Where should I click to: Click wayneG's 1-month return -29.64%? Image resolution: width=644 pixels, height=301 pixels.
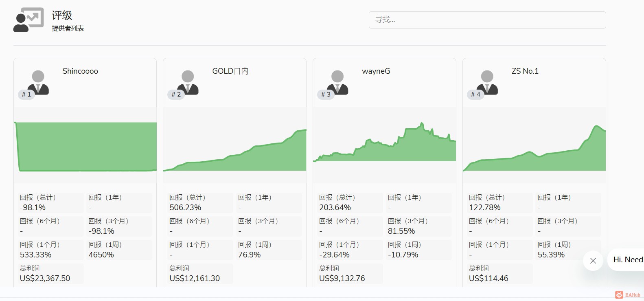tap(335, 255)
